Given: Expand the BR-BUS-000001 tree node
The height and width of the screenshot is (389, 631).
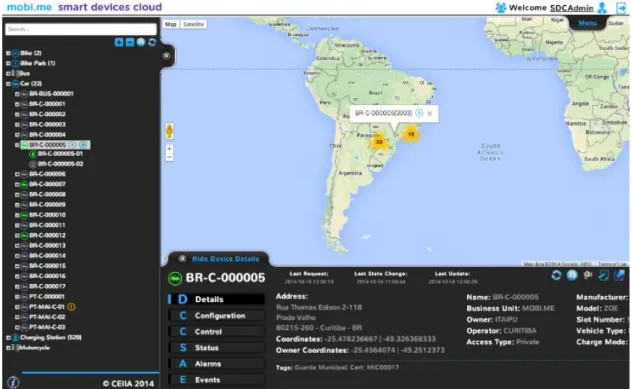Looking at the screenshot, I should (17, 94).
